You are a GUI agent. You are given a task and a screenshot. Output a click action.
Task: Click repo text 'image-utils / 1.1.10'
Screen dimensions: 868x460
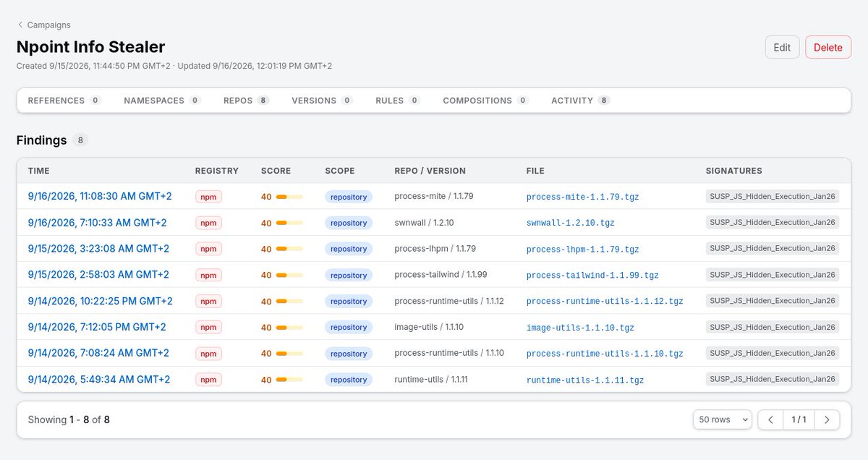(x=429, y=327)
